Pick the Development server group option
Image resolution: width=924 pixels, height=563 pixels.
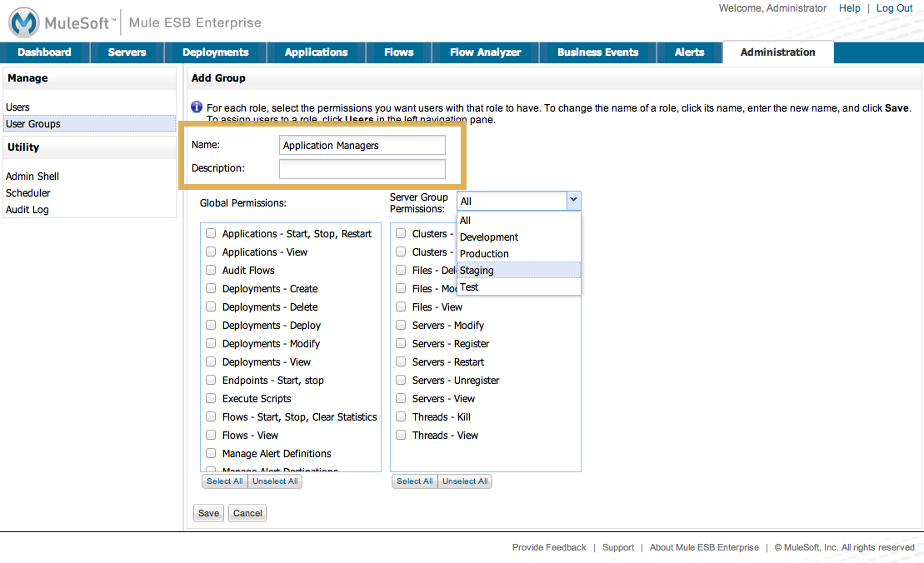click(x=489, y=237)
